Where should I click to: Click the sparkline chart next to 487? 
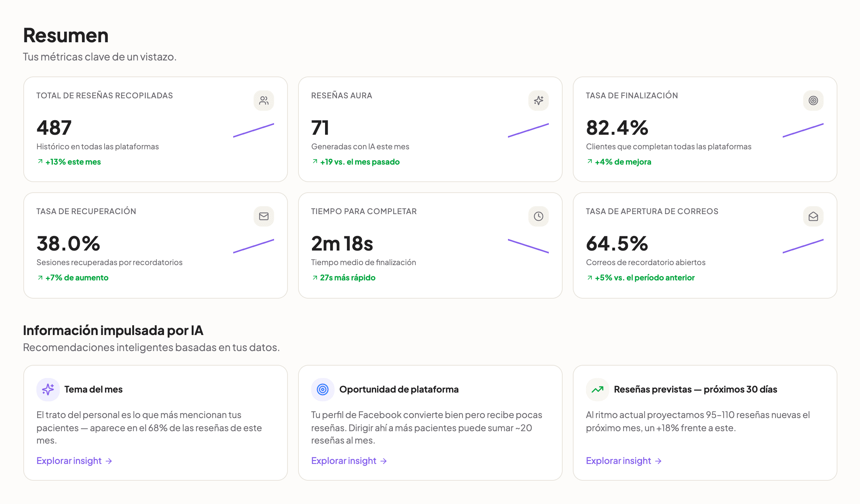pos(254,130)
